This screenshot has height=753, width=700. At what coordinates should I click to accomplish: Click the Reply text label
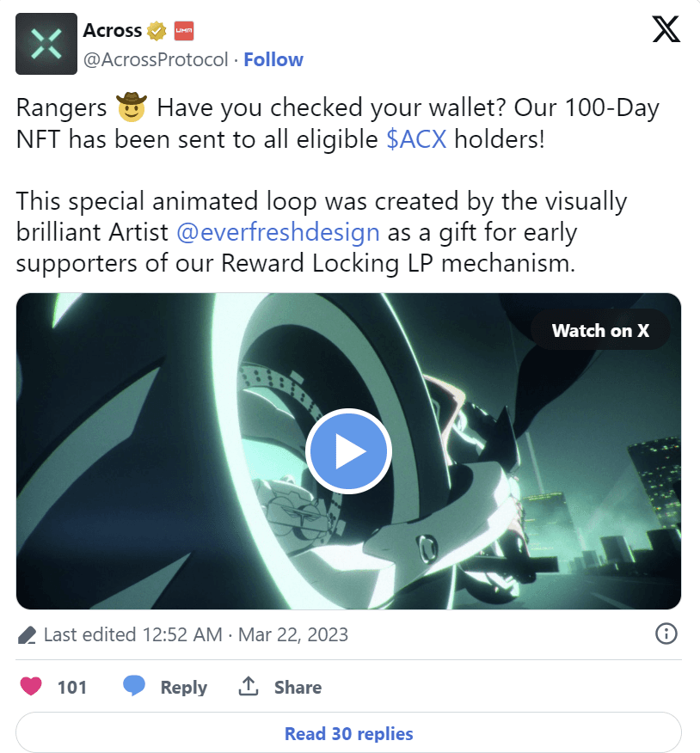(184, 687)
